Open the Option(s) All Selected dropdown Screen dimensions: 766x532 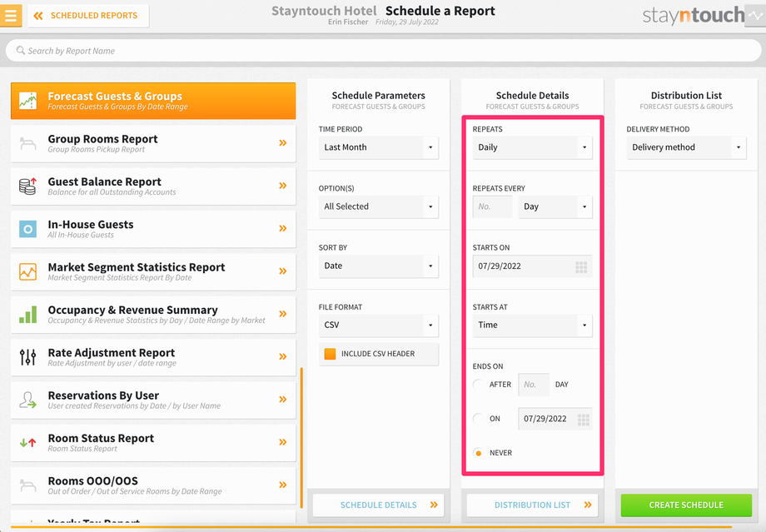379,206
